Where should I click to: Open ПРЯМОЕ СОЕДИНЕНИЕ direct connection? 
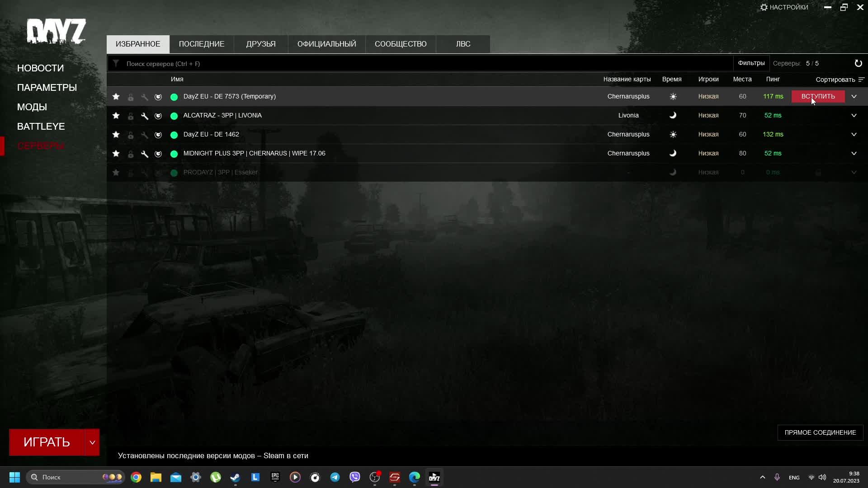pos(820,432)
